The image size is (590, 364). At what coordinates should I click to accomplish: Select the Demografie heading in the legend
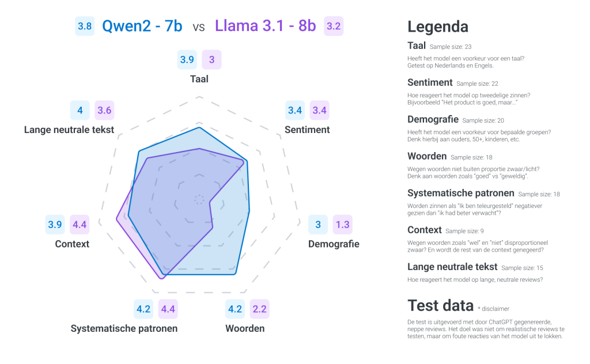point(433,120)
